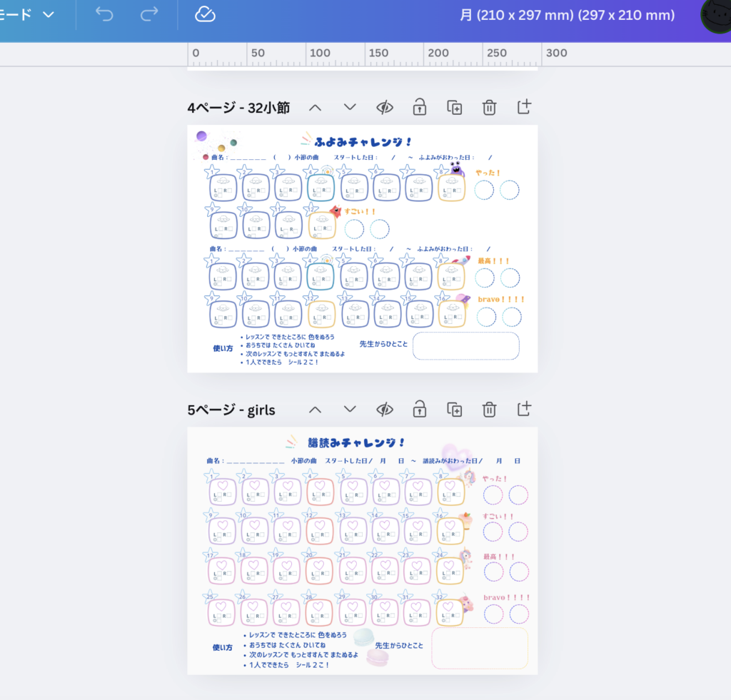Duplicate page 4 (32小節)
This screenshot has width=731, height=700.
pyautogui.click(x=454, y=107)
